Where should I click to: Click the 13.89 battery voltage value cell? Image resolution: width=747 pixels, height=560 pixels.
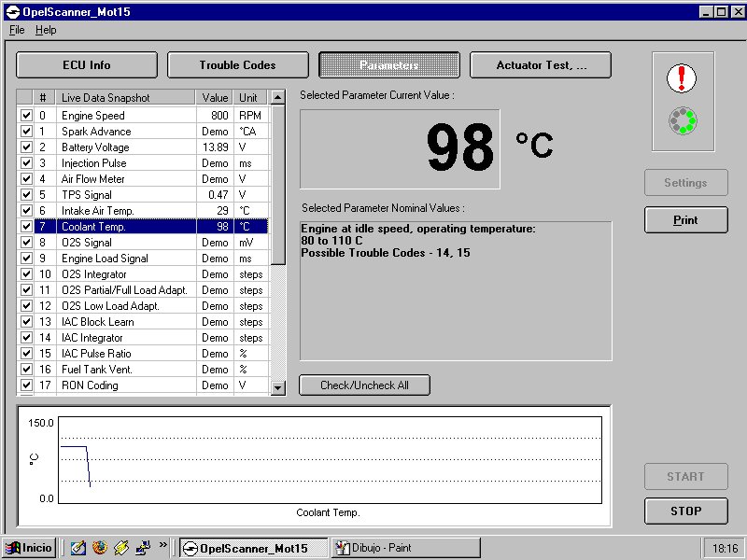click(x=215, y=147)
